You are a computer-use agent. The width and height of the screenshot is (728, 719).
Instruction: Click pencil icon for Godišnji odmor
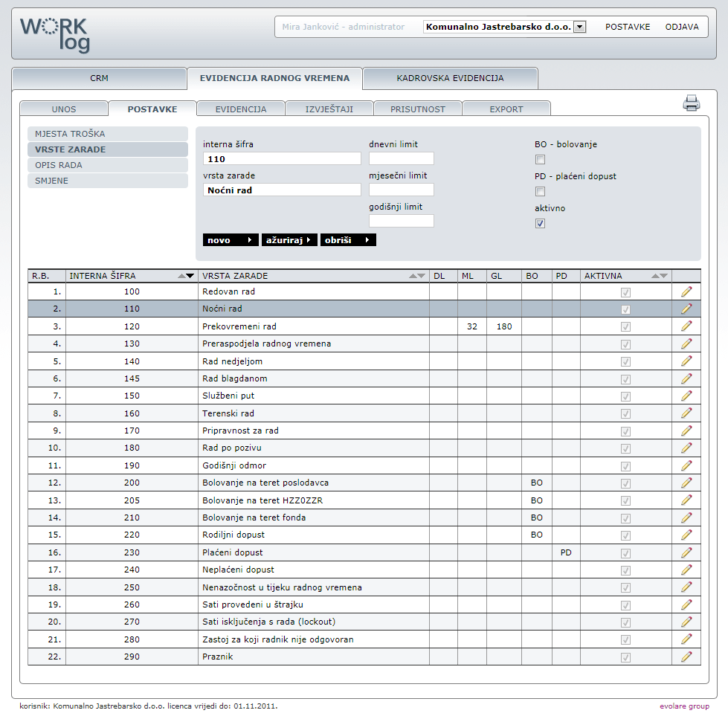[x=686, y=465]
